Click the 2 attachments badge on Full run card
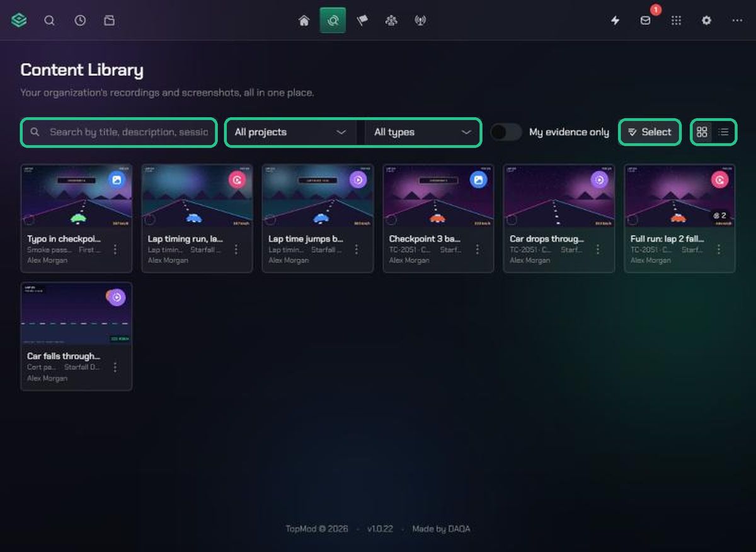Screen dimensions: 756x552 pyautogui.click(x=720, y=216)
